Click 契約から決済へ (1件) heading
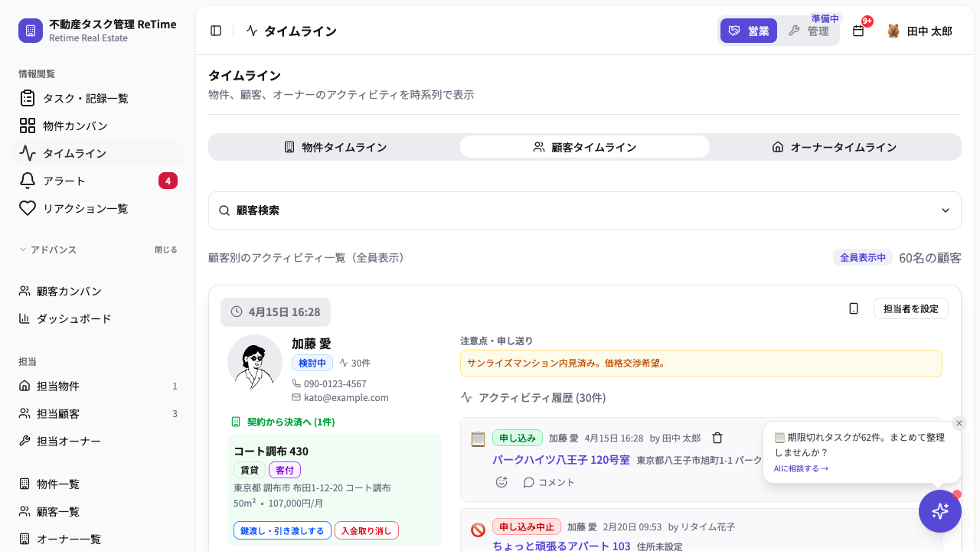980x551 pixels. click(291, 422)
